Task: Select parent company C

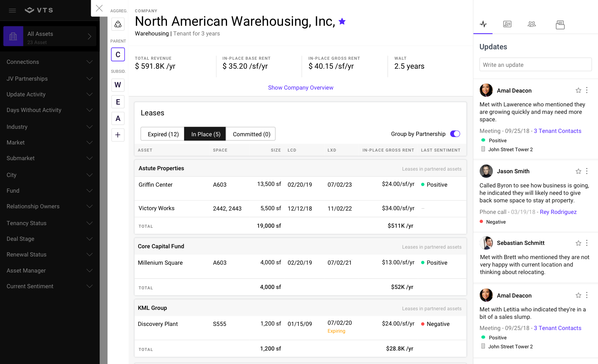Action: click(118, 55)
